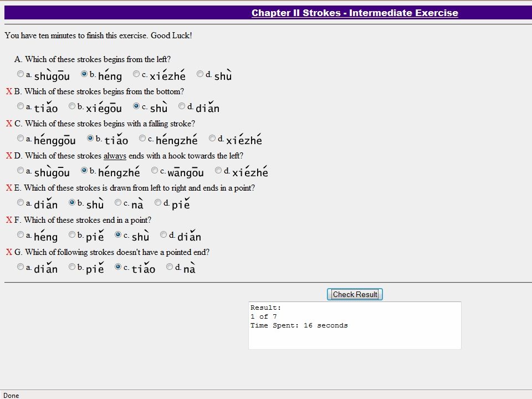
Task: Select option d xiézhé in question C
Action: 212,138
